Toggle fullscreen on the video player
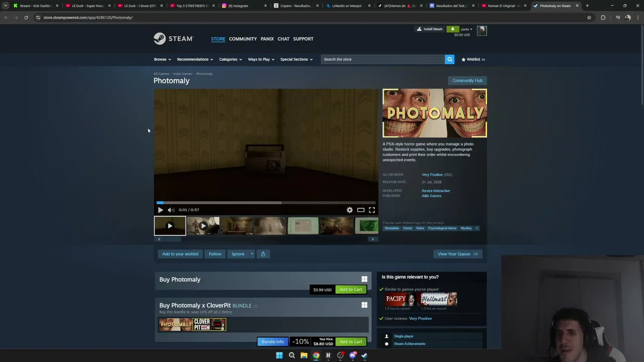 coord(372,210)
